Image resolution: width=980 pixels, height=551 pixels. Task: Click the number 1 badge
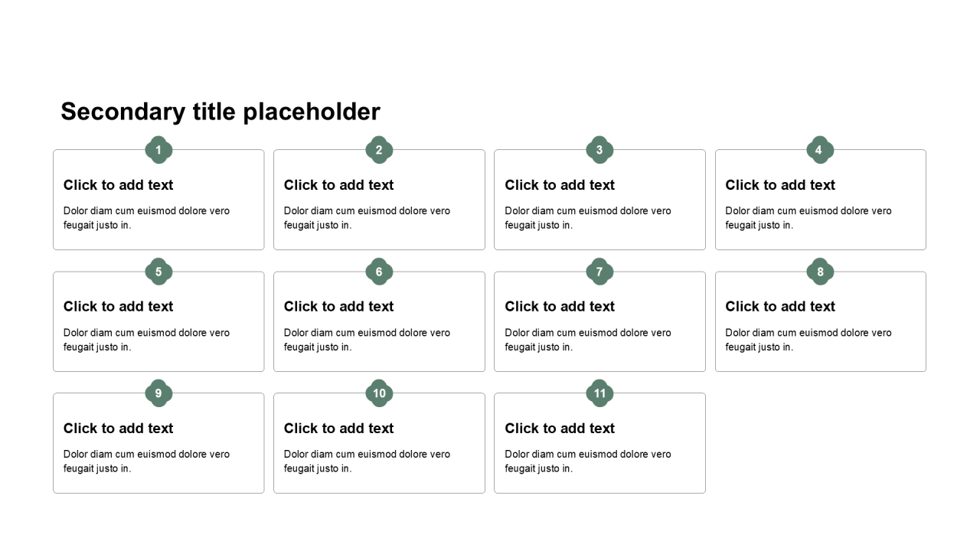(x=158, y=150)
